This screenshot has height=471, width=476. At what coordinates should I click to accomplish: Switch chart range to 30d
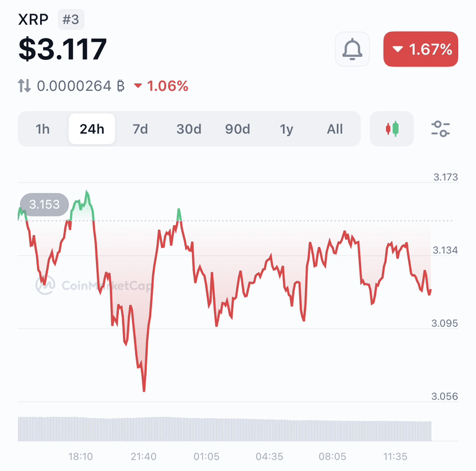189,129
